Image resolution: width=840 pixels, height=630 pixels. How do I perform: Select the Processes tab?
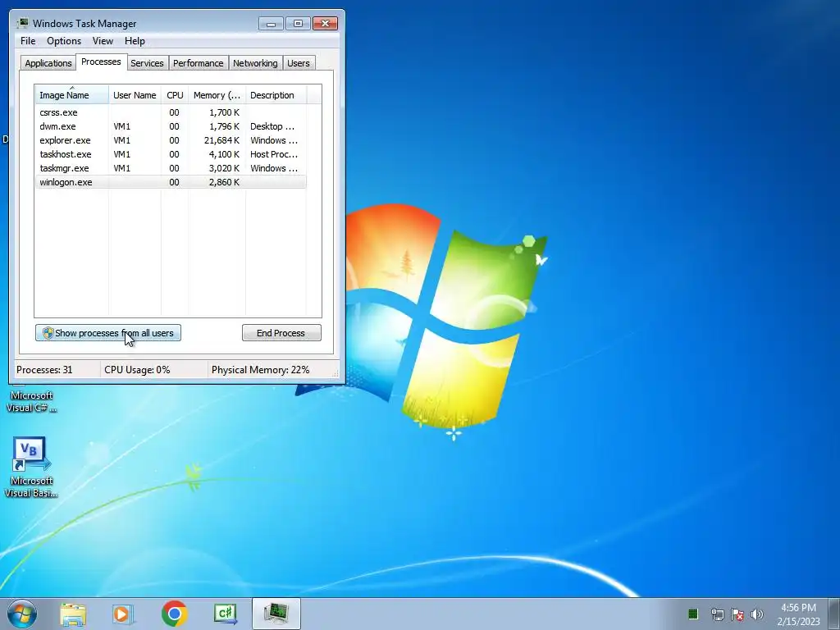(101, 62)
